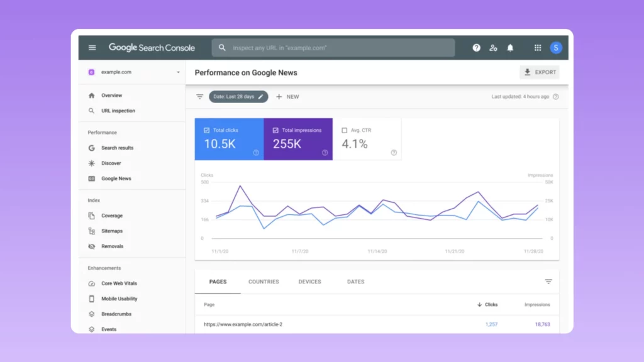This screenshot has width=644, height=362.
Task: Click the Page column header
Action: (209, 305)
